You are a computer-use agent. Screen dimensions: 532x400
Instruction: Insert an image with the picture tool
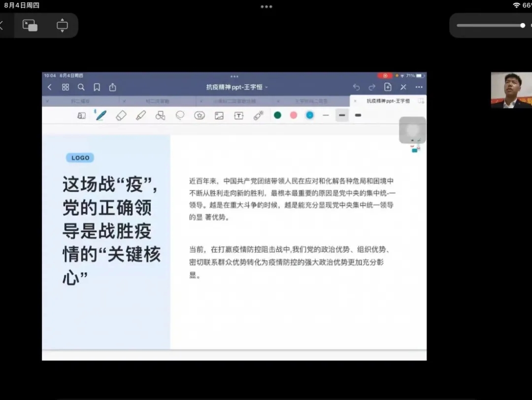tap(219, 116)
